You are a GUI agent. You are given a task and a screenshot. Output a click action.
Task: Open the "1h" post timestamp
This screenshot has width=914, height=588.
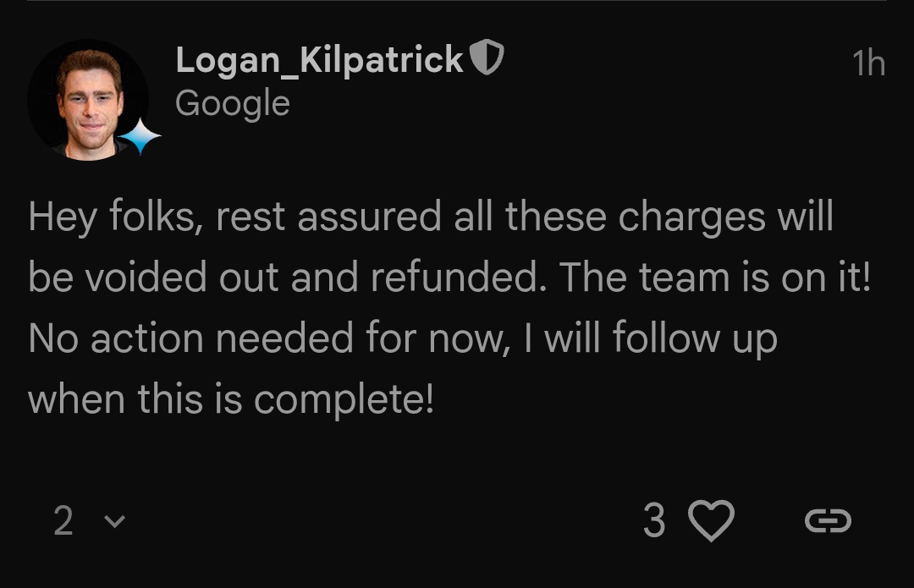867,63
